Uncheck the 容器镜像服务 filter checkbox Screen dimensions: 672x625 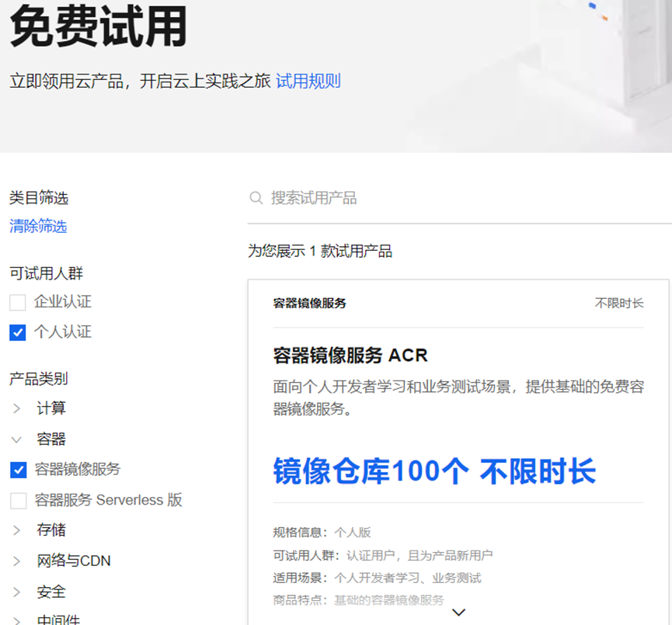tap(19, 470)
